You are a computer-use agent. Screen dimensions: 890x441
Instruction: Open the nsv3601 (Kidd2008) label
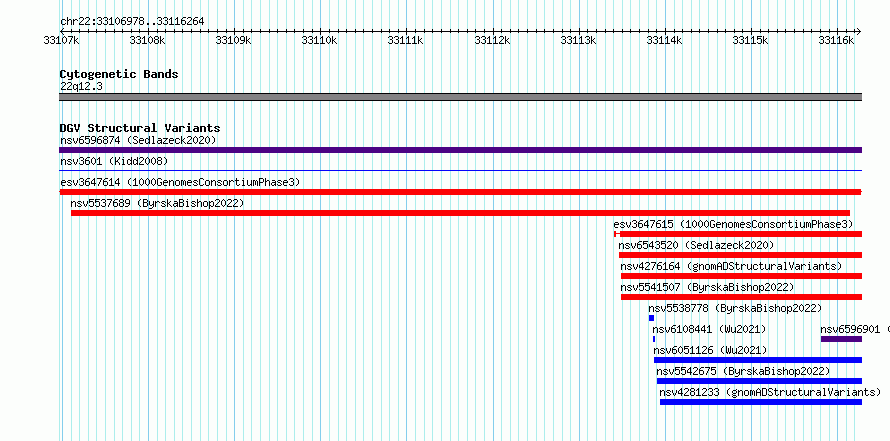coord(114,162)
